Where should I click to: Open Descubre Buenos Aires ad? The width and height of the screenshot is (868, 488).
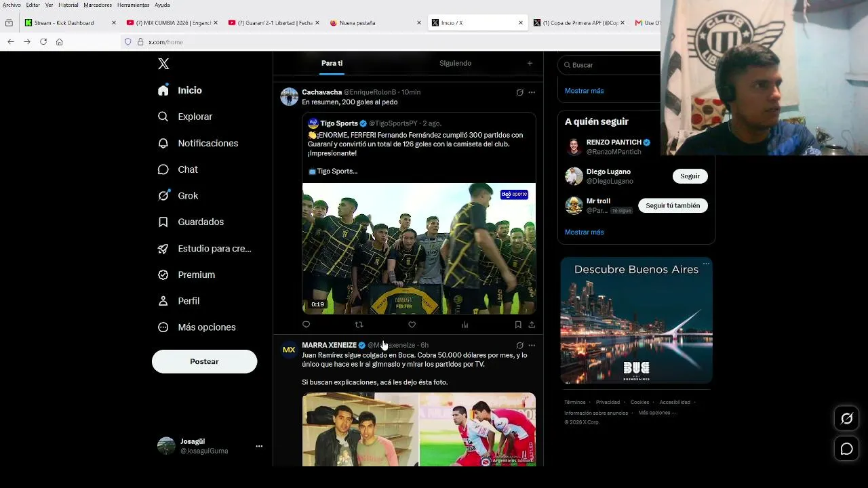click(636, 321)
